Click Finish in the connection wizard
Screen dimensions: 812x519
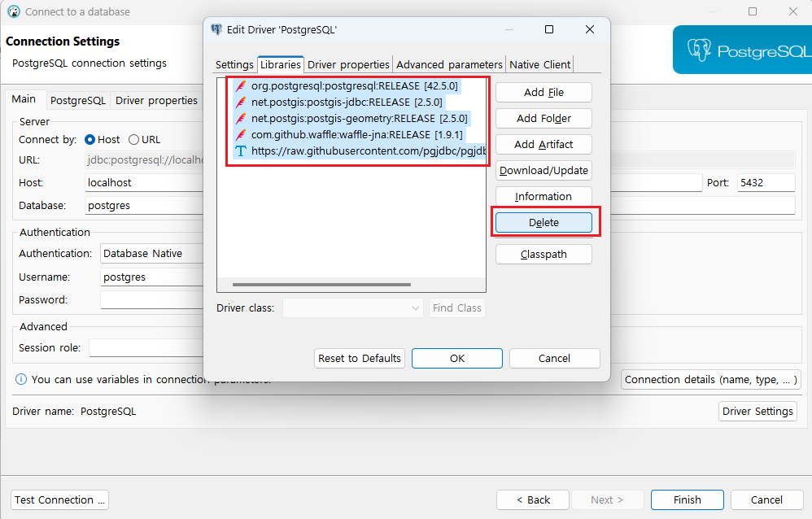(688, 499)
